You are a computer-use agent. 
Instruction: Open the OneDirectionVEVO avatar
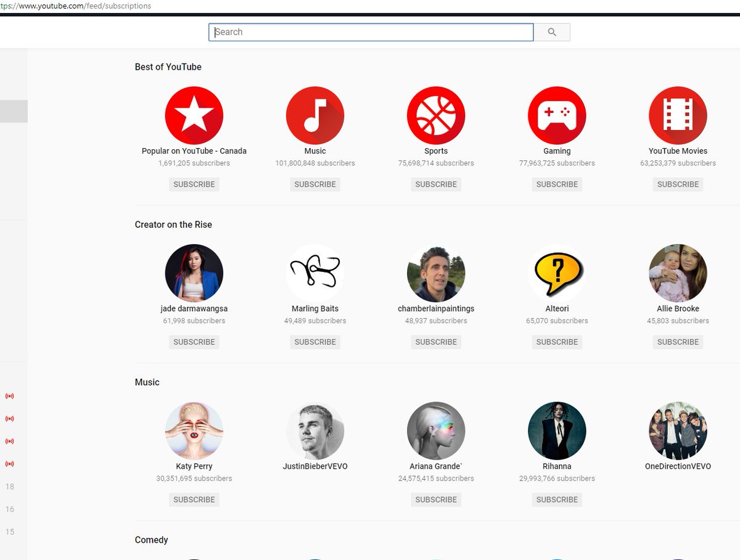pos(678,431)
